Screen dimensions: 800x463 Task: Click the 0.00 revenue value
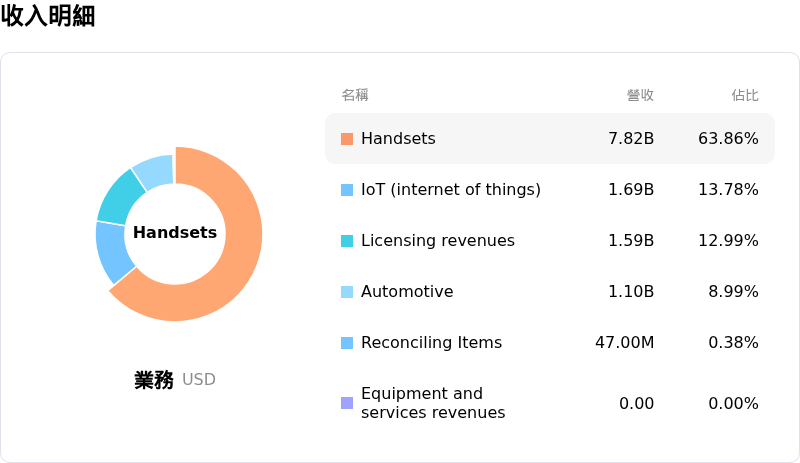click(637, 403)
